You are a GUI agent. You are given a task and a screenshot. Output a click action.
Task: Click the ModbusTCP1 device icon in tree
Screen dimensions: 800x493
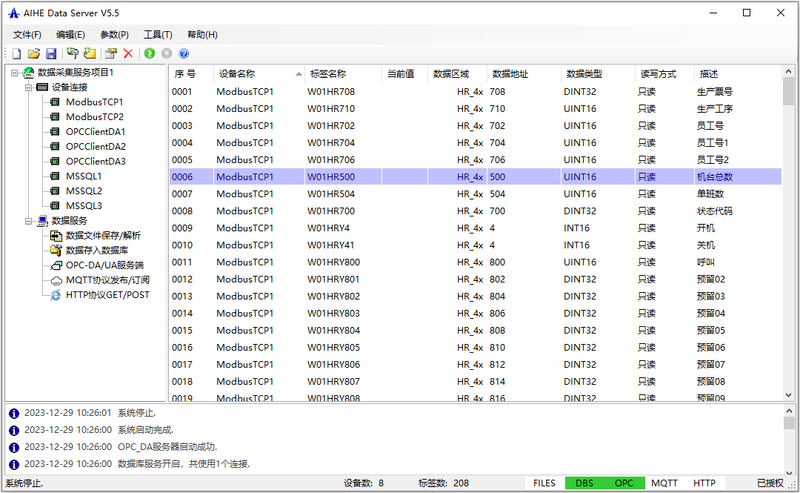click(x=55, y=102)
